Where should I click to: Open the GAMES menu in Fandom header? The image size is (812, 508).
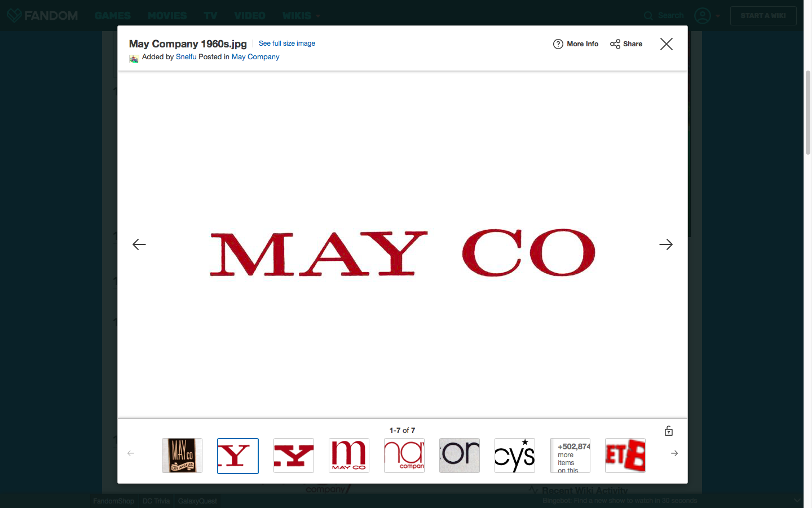[x=113, y=16]
